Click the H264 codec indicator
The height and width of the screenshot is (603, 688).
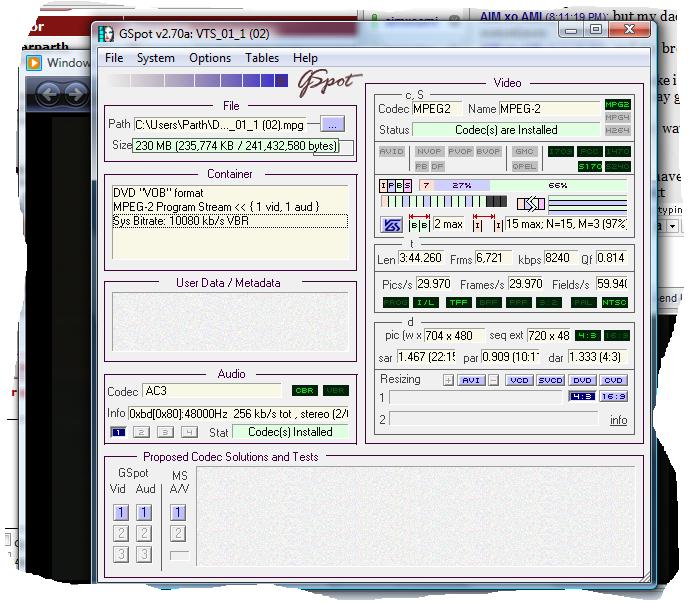coord(617,130)
